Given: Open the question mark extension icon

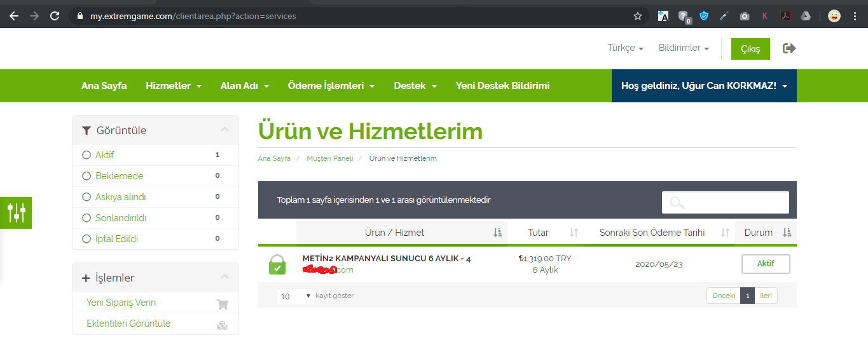Looking at the screenshot, I should tap(684, 17).
